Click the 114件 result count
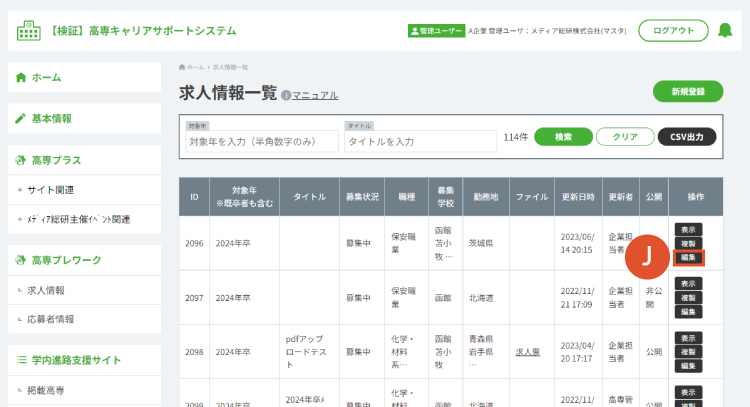Viewport: 750px width, 407px height. (x=516, y=137)
